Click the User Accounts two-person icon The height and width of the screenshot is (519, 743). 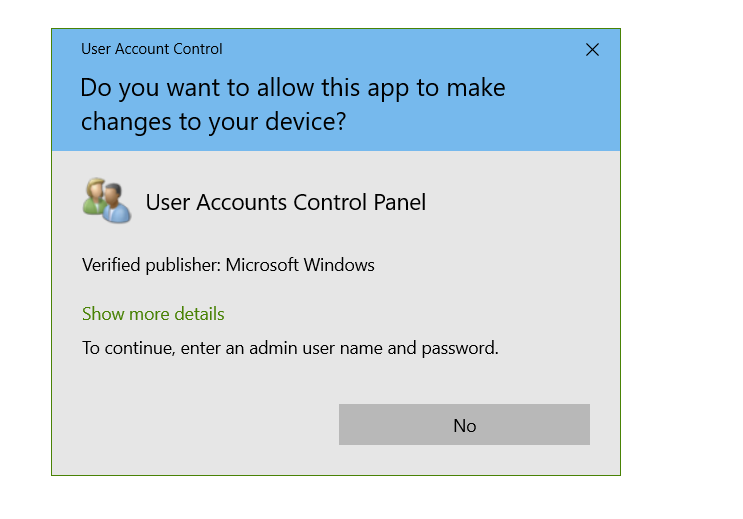point(107,201)
